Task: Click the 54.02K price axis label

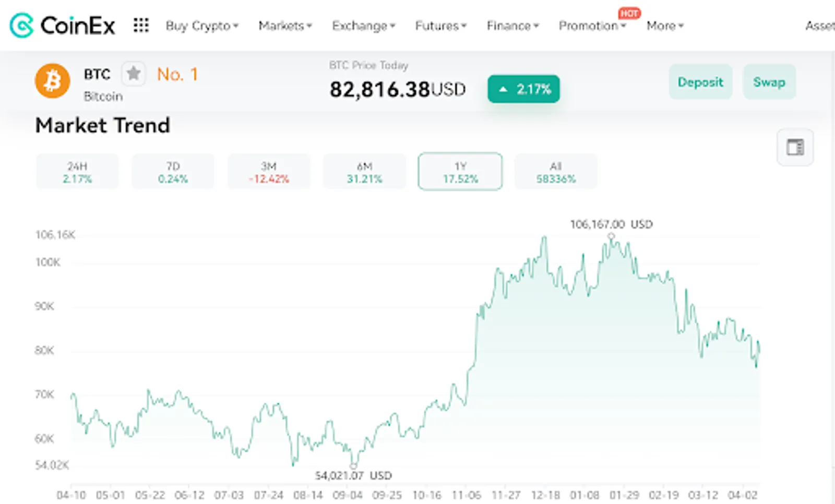Action: point(52,465)
